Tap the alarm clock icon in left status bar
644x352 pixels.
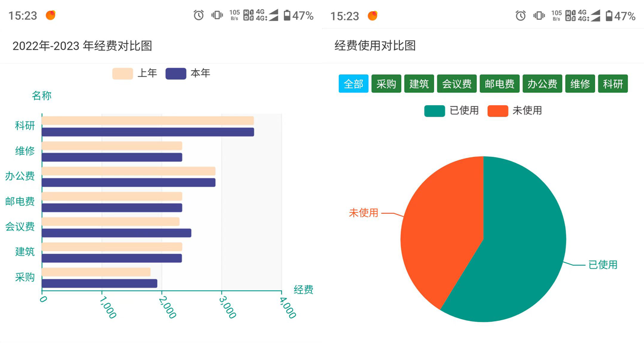point(199,16)
